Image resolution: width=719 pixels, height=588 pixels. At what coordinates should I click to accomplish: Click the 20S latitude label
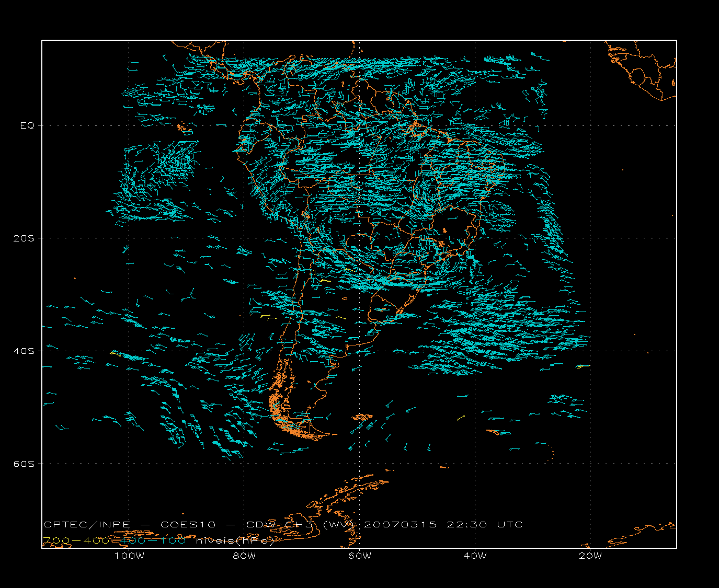click(x=25, y=238)
